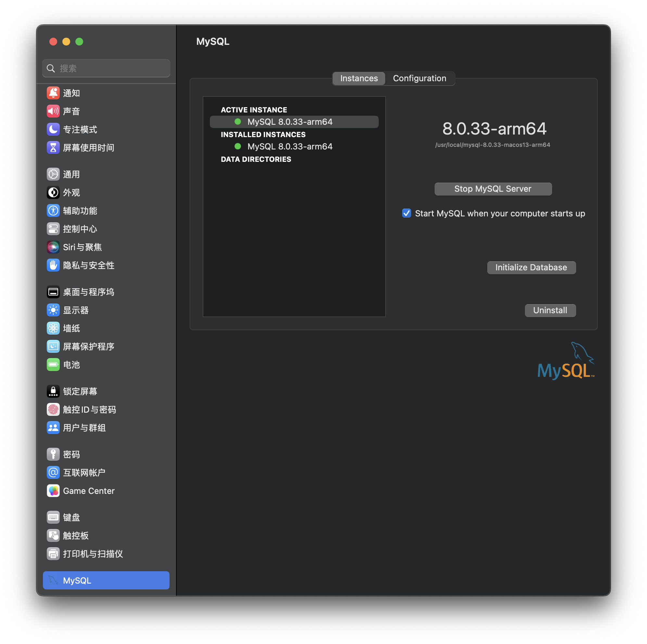Toggle Start MySQL when computer starts up
The image size is (647, 644).
pyautogui.click(x=407, y=213)
